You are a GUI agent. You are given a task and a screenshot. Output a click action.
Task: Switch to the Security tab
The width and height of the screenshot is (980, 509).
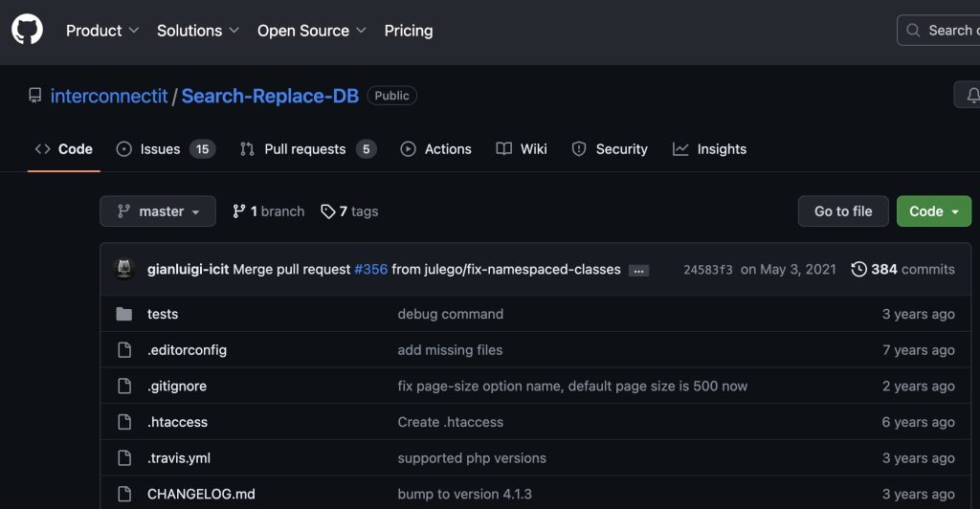610,148
